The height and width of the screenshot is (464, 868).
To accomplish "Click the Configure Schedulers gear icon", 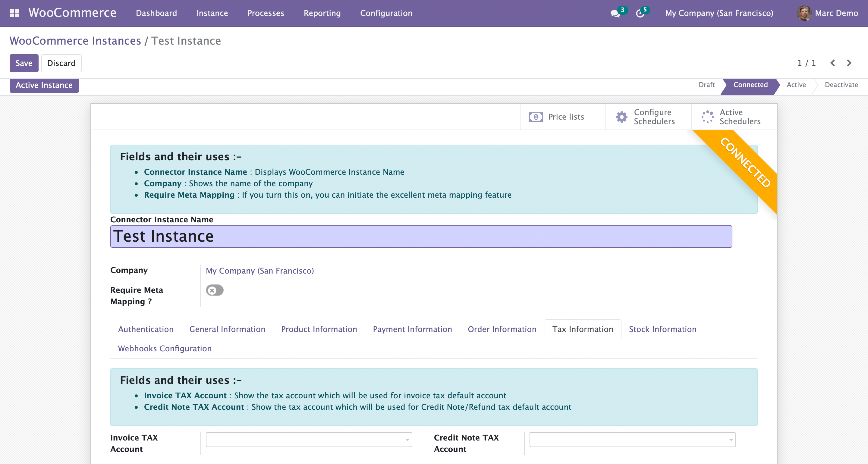I will (x=622, y=117).
